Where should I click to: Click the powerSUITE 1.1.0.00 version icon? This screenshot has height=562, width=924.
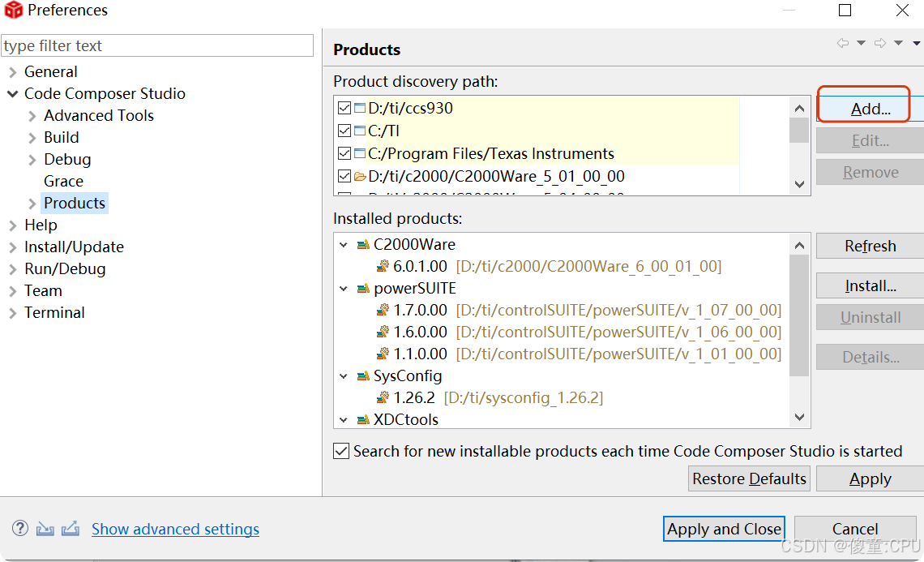coord(383,354)
